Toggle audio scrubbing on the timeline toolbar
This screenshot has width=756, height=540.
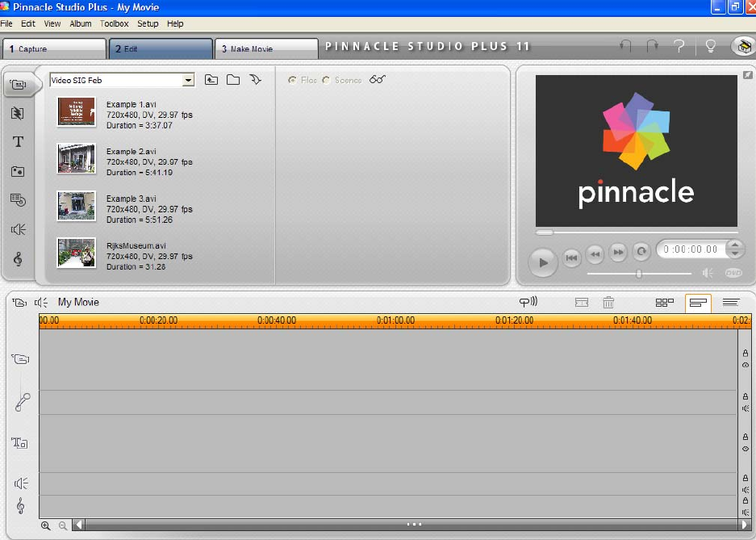tap(528, 302)
